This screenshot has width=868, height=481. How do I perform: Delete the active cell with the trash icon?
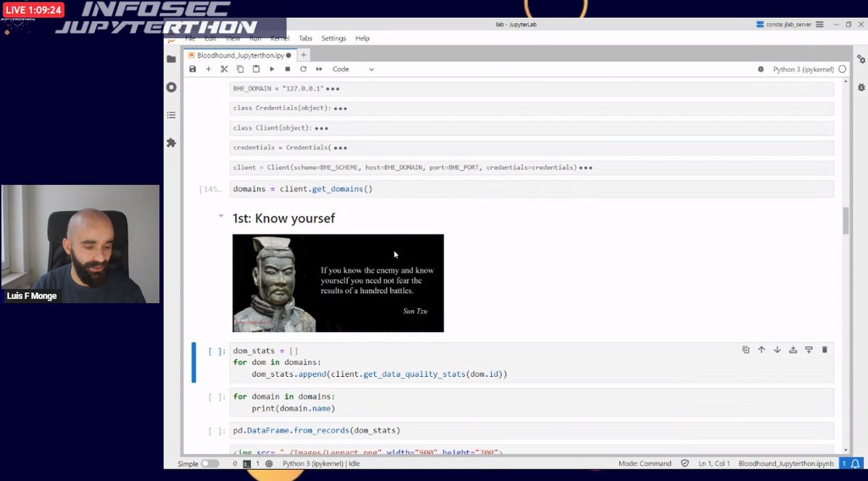pos(825,350)
